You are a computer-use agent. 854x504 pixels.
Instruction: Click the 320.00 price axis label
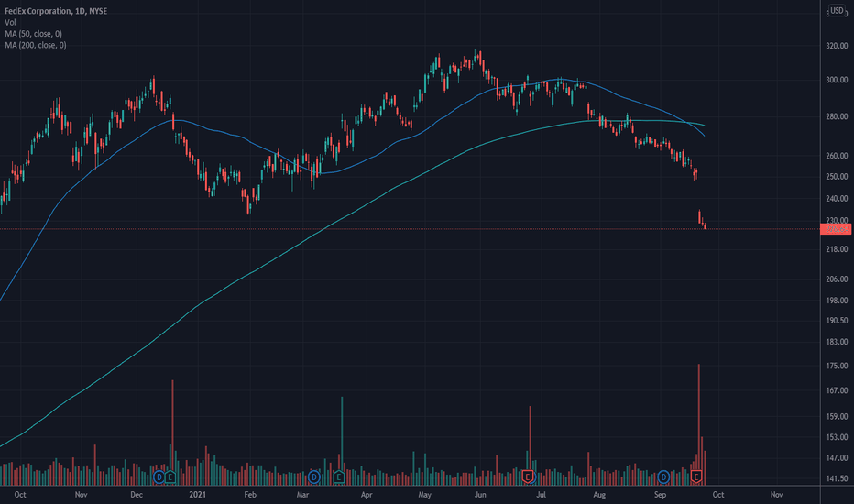(x=837, y=46)
